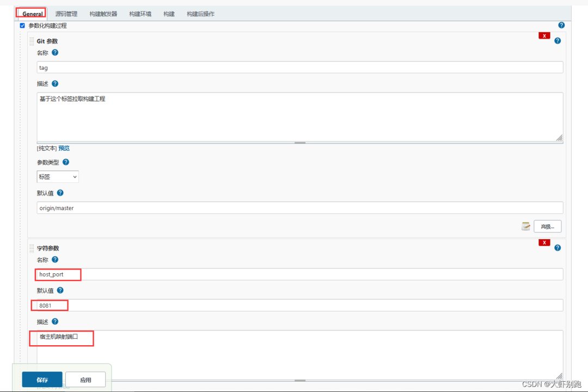Expand 参数类型 dropdown showing 标签
Screen dimensions: 588x392
(58, 177)
